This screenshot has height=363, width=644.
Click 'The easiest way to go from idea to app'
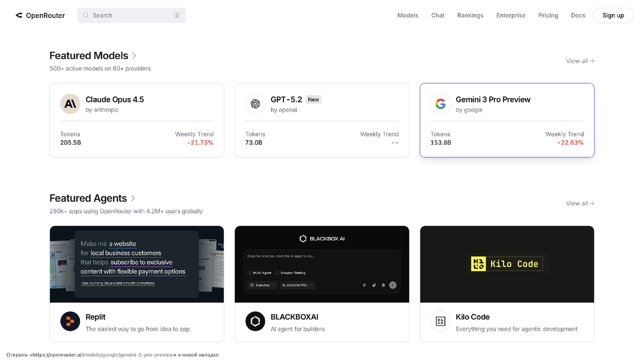pyautogui.click(x=137, y=329)
